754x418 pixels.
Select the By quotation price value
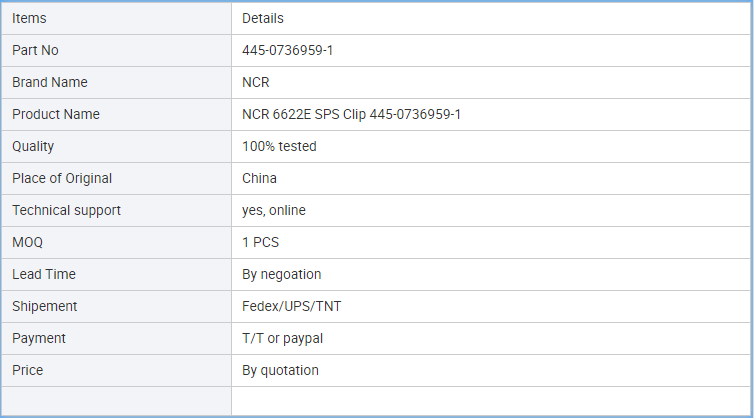pos(280,370)
